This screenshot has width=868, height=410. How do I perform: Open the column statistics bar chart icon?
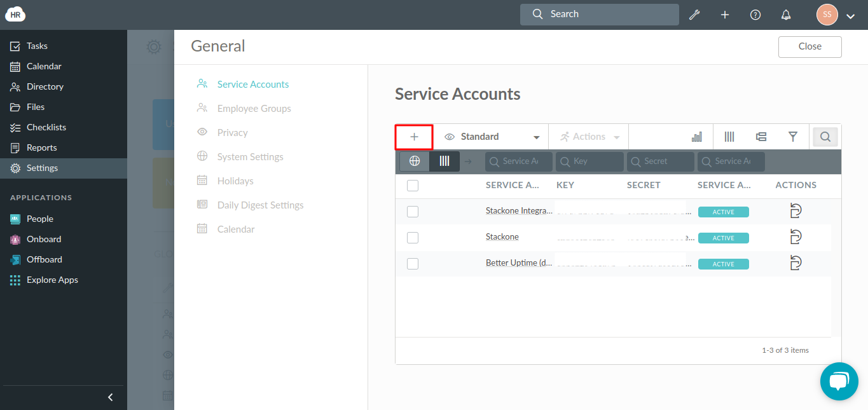[696, 136]
